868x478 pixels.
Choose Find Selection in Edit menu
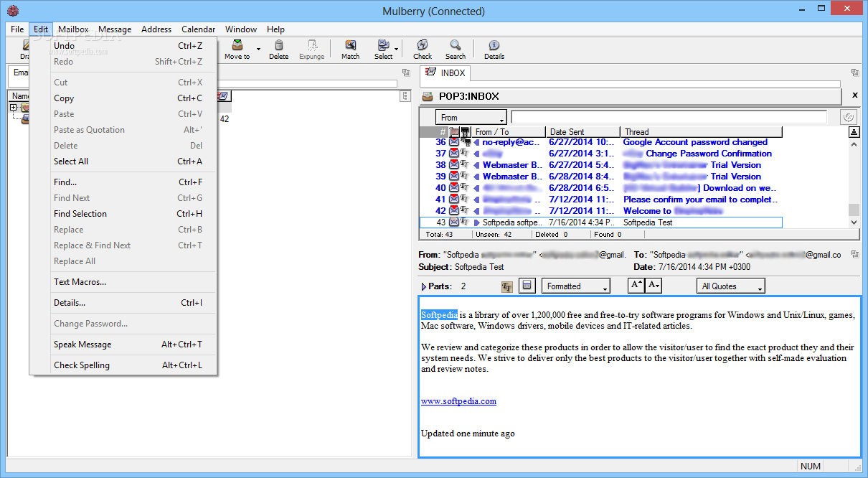[123, 214]
